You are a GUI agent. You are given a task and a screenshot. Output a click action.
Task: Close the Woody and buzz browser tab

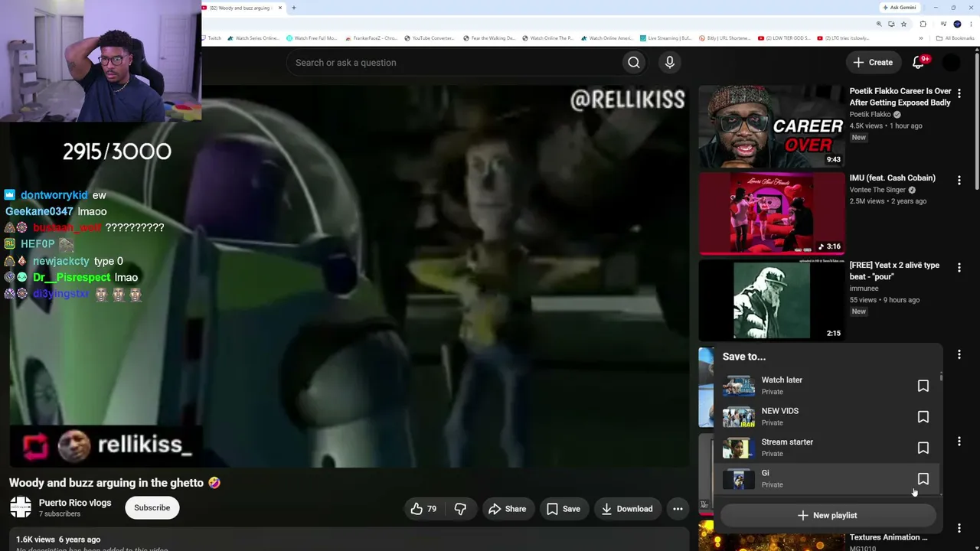point(280,8)
